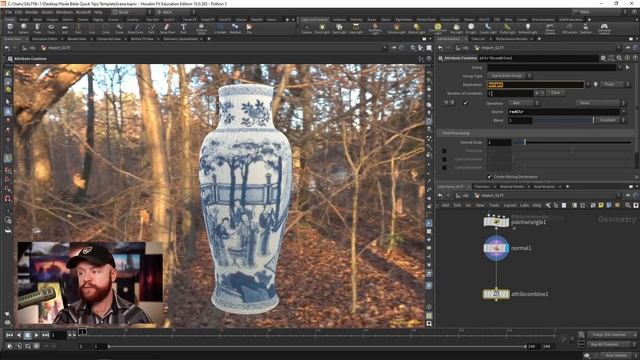
Task: Adjust the Overall Scale slider
Action: 571,142
